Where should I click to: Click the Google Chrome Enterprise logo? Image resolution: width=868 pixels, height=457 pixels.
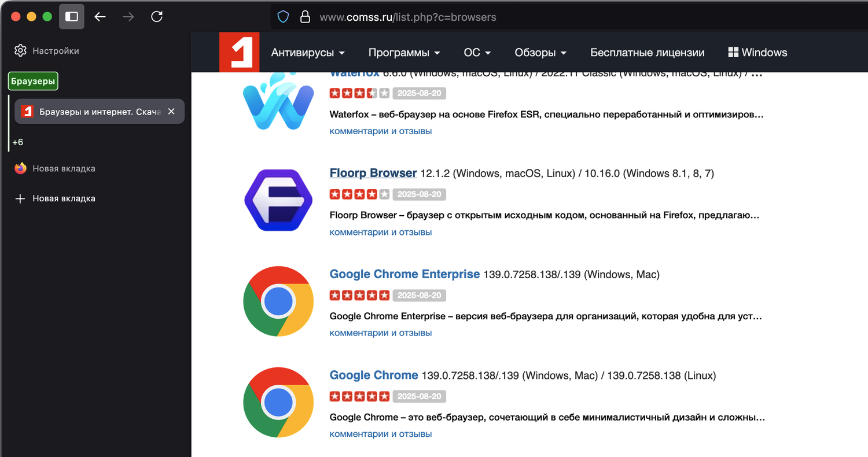278,301
